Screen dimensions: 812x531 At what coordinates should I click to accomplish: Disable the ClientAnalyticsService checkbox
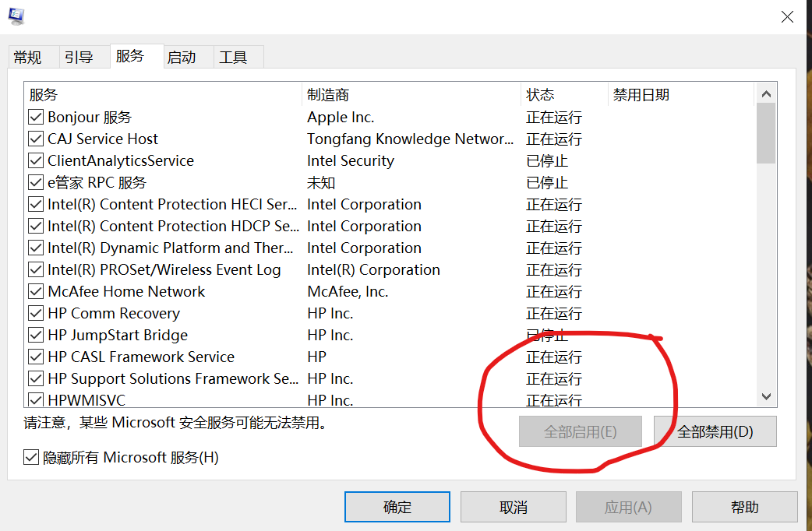35,160
